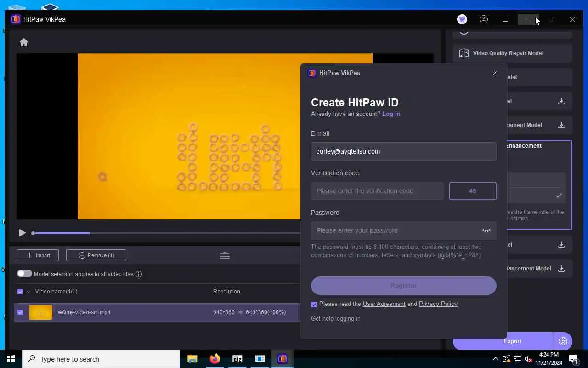Remove the selected video (1)
588x368 pixels.
tap(96, 255)
